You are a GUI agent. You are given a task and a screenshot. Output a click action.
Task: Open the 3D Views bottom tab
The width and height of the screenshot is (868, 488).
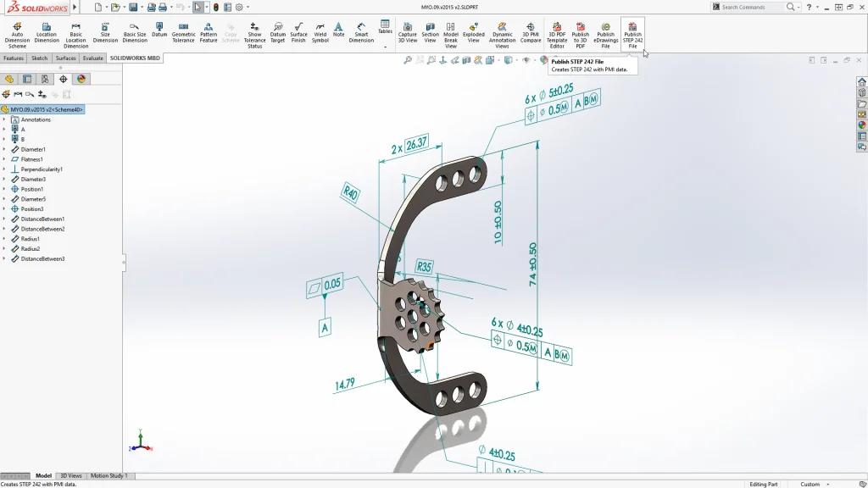pyautogui.click(x=71, y=476)
